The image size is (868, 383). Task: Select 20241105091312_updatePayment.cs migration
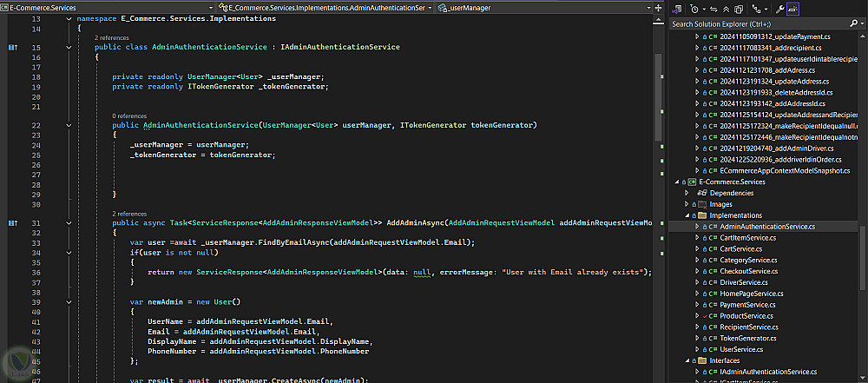pyautogui.click(x=775, y=36)
